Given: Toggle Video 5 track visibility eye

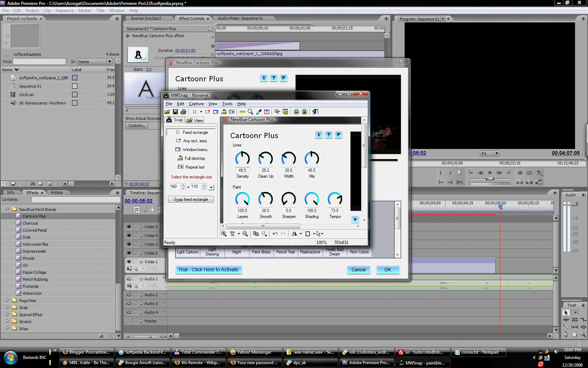Looking at the screenshot, I should pyautogui.click(x=129, y=227).
